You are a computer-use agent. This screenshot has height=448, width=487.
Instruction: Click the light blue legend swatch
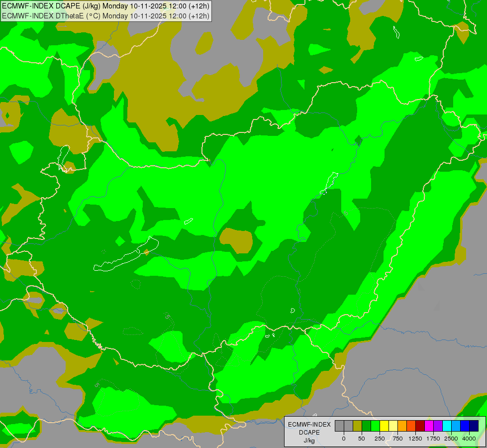point(456,426)
